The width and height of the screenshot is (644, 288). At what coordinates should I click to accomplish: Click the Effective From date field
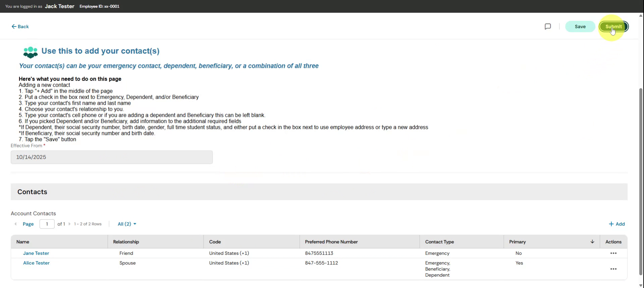click(112, 157)
